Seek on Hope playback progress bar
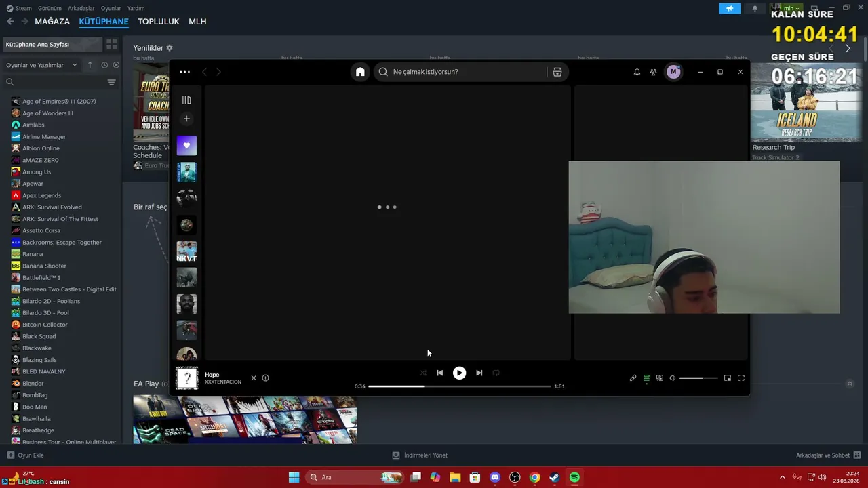The image size is (868, 488). (460, 386)
